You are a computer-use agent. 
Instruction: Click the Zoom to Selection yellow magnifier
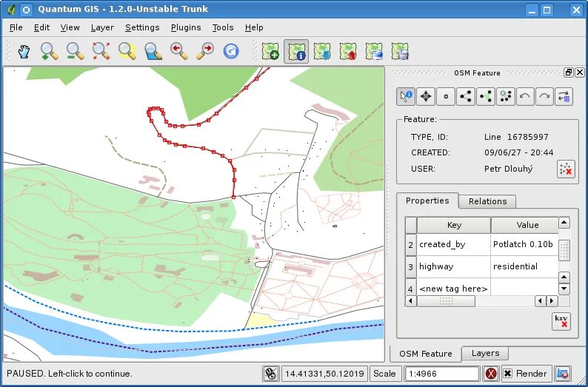(x=127, y=51)
